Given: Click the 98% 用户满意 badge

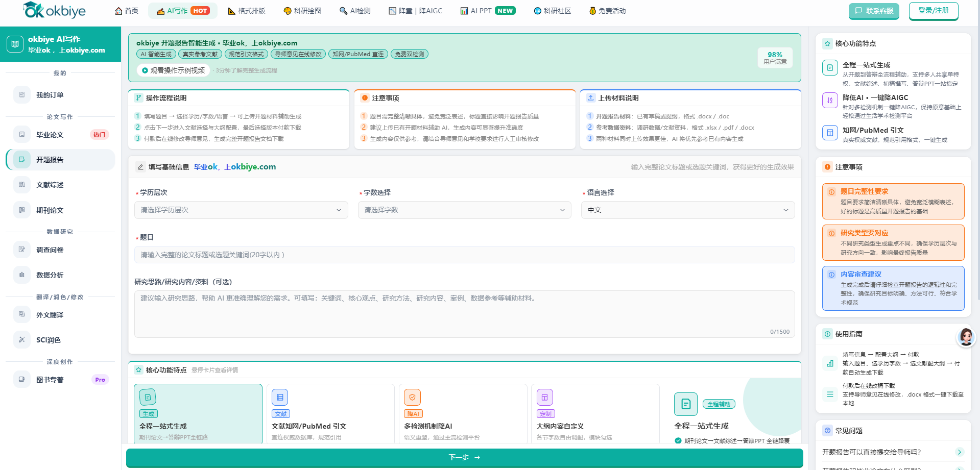Looking at the screenshot, I should pos(775,58).
